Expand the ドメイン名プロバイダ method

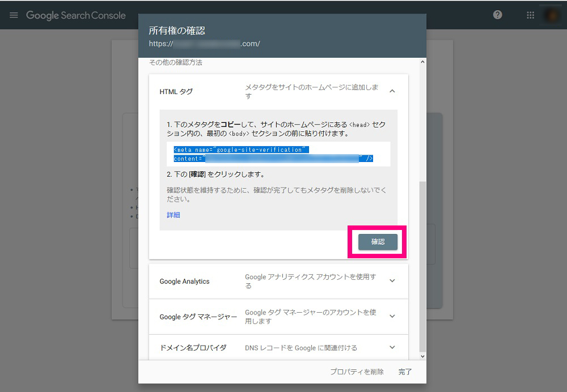click(392, 348)
